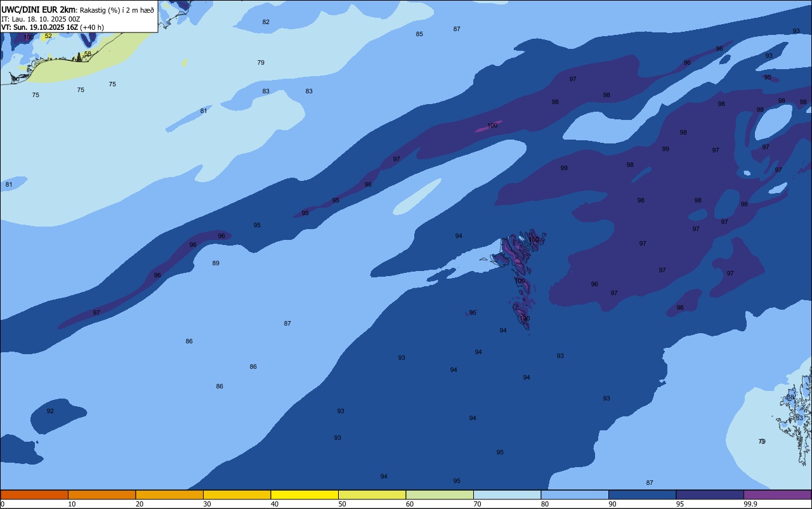Click the dark orange 0–10 legend swatch
812x509 pixels.
(34, 494)
